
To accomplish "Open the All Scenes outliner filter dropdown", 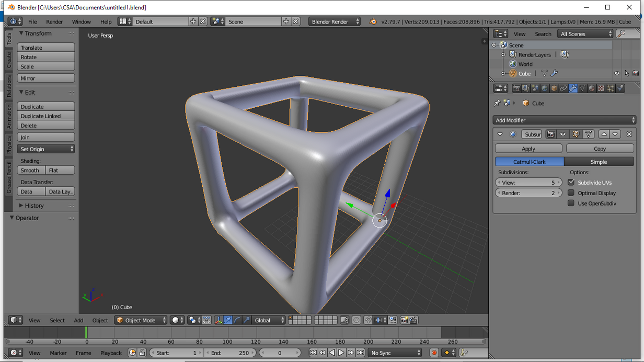I will click(x=585, y=34).
